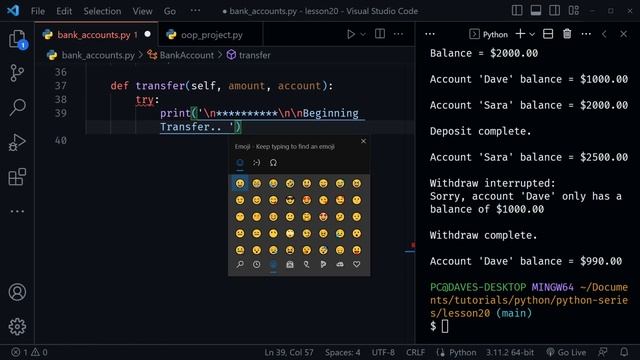Expand the hidden menu bar items ellipsis

point(195,10)
